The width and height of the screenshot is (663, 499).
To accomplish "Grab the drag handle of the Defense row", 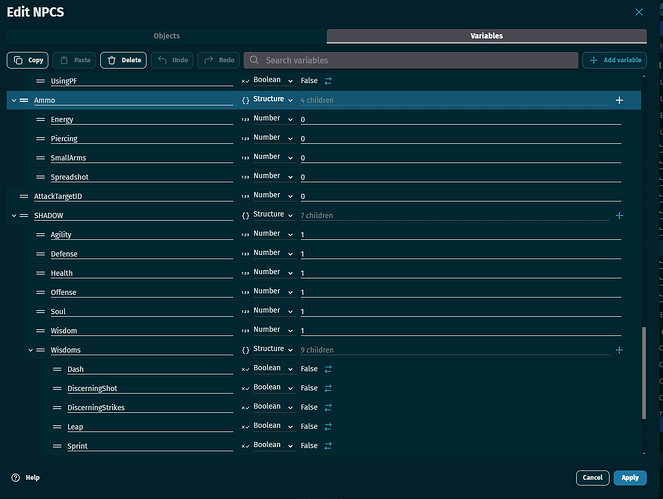I will point(40,254).
